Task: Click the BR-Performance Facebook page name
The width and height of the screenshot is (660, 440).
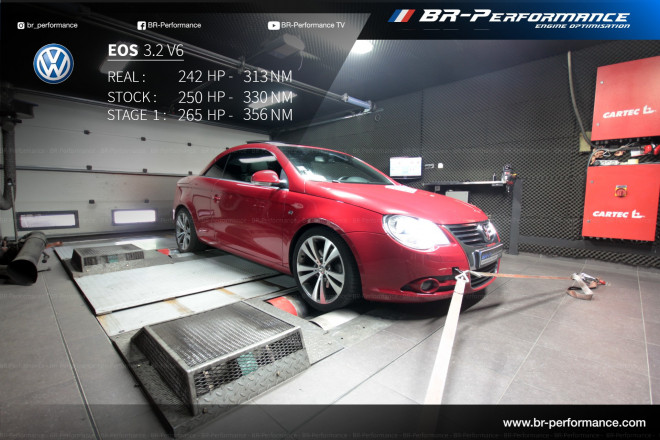Action: [175, 25]
